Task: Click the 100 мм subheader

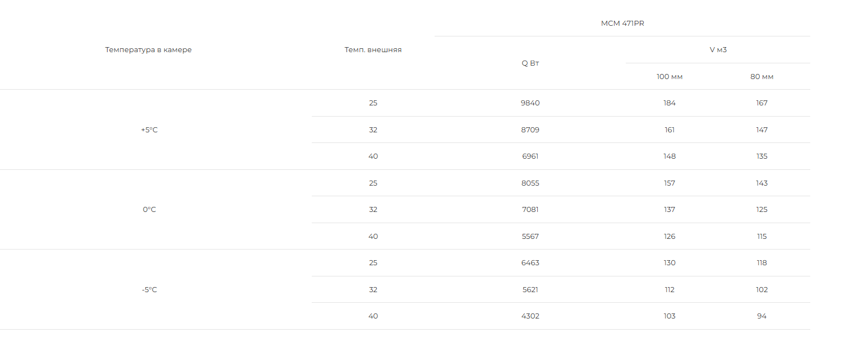Action: pyautogui.click(x=670, y=76)
